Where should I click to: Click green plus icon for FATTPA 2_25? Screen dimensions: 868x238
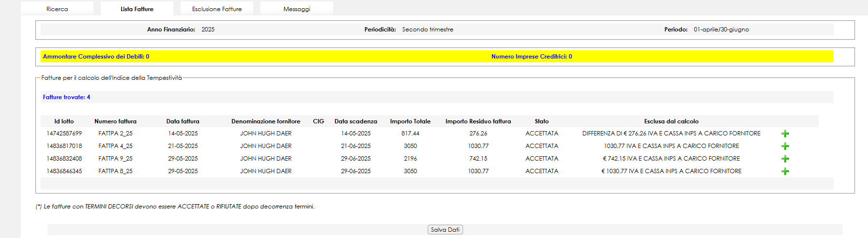(785, 134)
